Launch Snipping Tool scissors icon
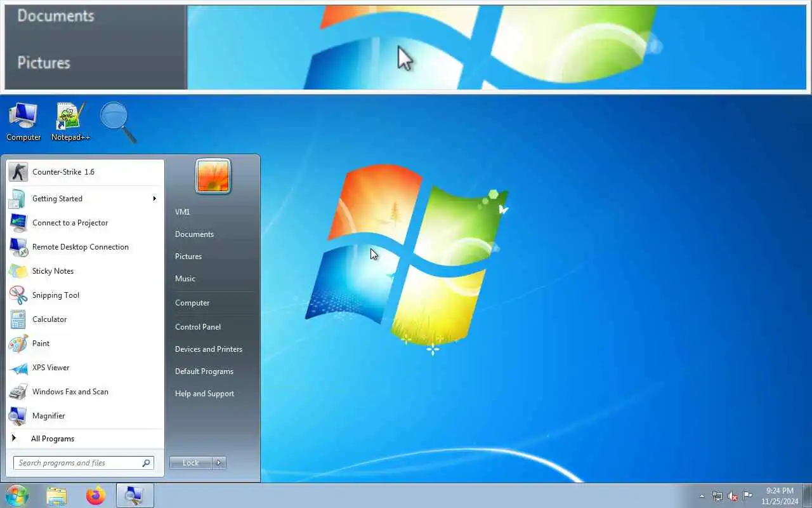Image resolution: width=812 pixels, height=508 pixels. [18, 295]
